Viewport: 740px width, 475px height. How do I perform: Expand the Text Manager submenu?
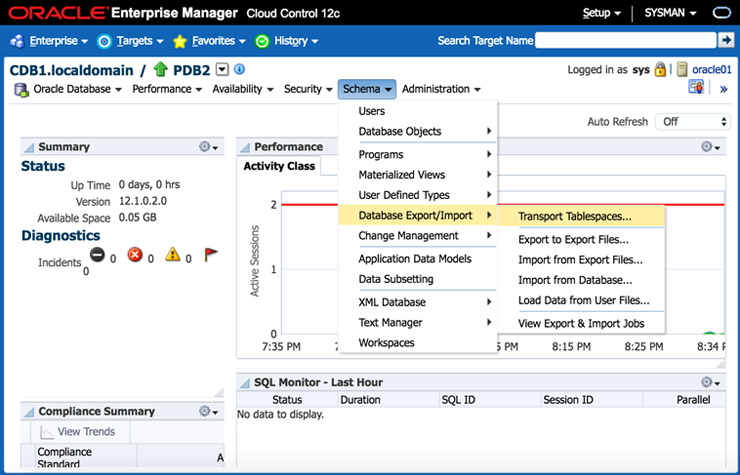[418, 322]
